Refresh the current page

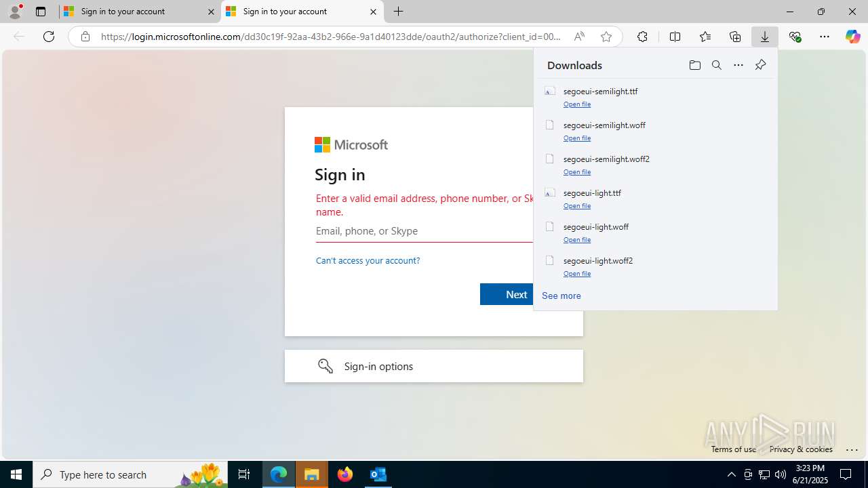click(49, 37)
